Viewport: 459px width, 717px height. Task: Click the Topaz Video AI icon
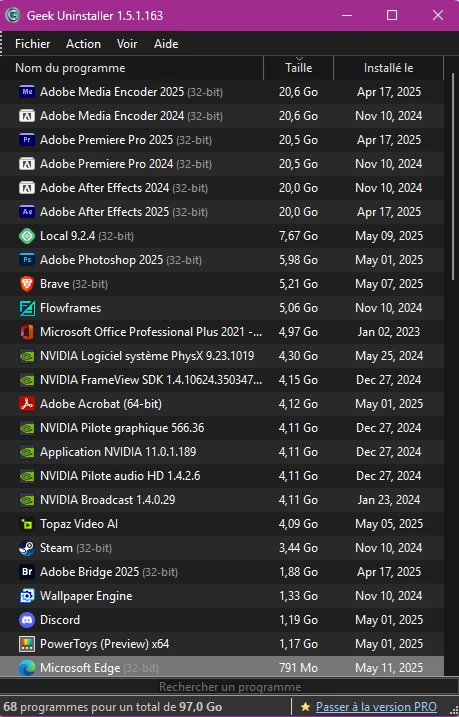(27, 524)
